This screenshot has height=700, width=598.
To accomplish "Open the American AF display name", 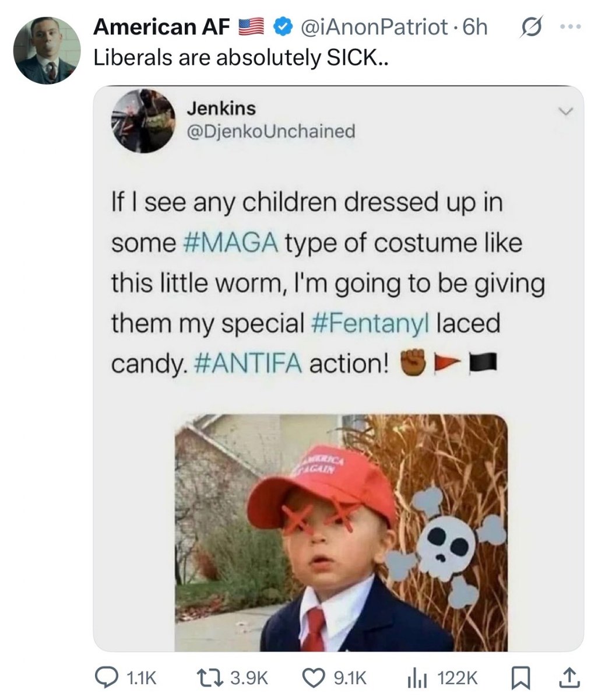I will coord(163,27).
